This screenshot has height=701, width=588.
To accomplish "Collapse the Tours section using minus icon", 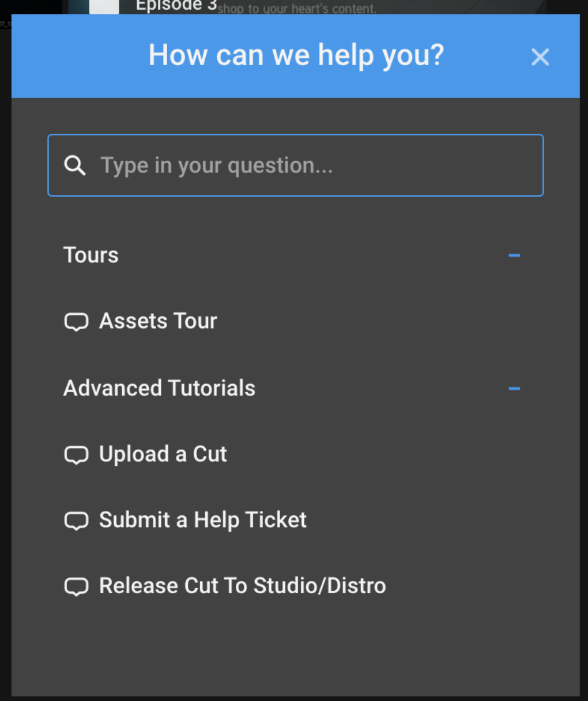I will 514,255.
